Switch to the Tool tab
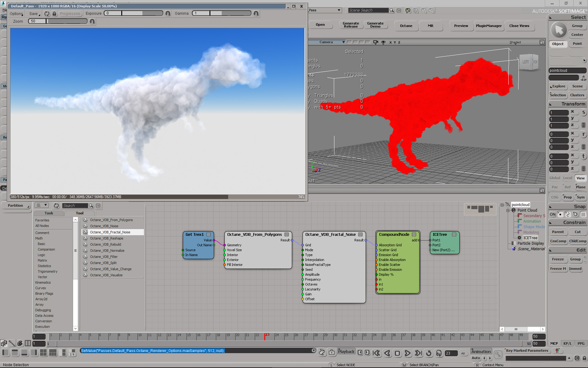Screen dimensions: 588x368 point(79,213)
